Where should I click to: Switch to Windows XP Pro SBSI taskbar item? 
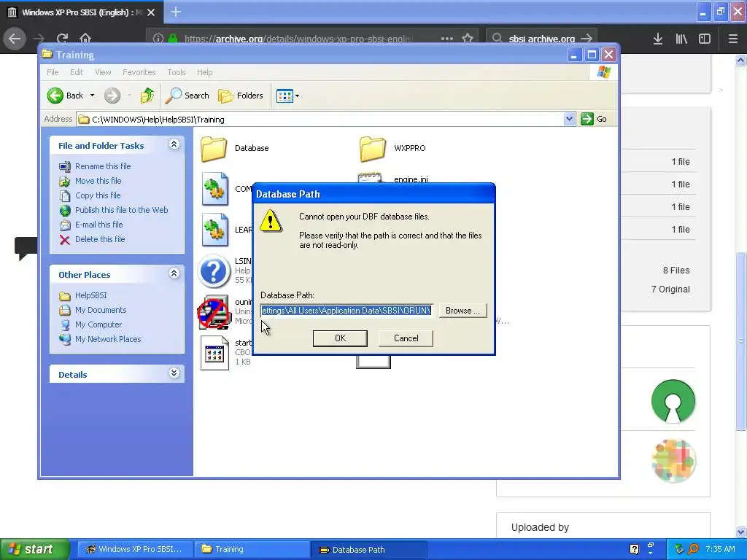pos(135,549)
